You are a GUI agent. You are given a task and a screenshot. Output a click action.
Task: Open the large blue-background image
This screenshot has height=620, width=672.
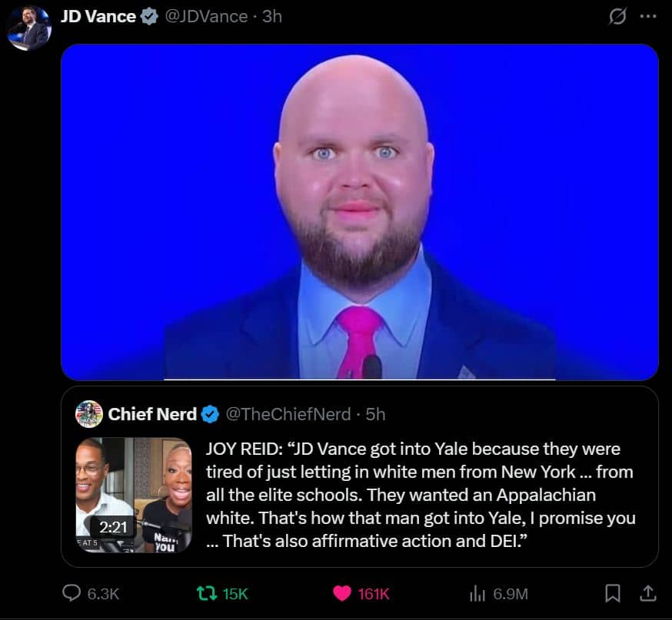[360, 212]
